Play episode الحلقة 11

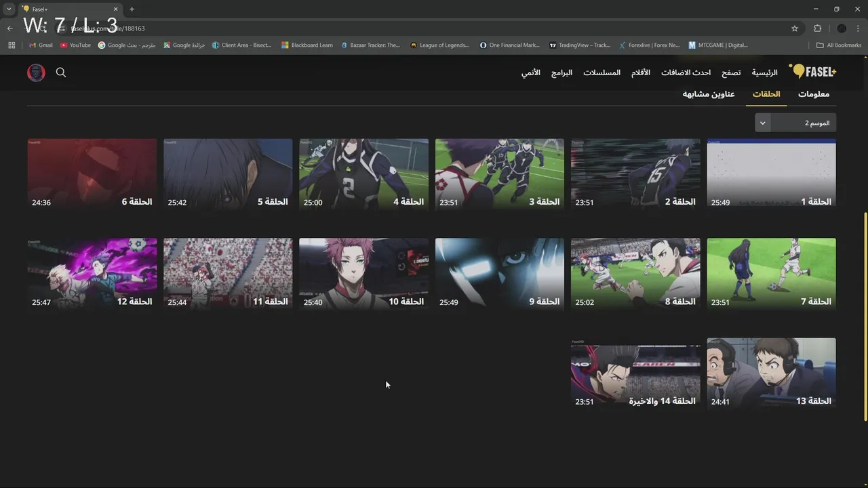pyautogui.click(x=228, y=273)
